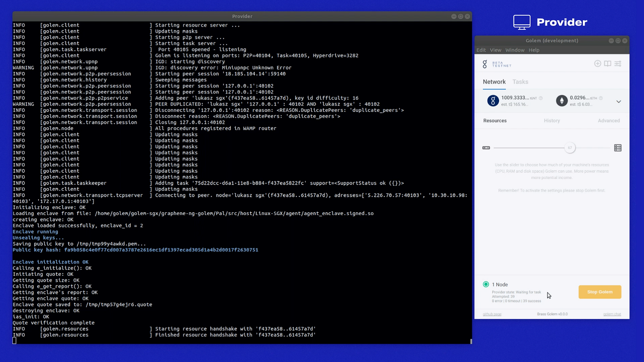Click the 'ias_init: OK' terminal line

pyautogui.click(x=31, y=317)
